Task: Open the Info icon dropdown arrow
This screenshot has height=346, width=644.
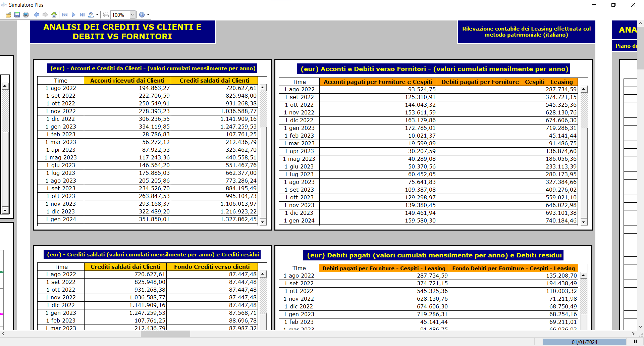Action: [x=148, y=15]
